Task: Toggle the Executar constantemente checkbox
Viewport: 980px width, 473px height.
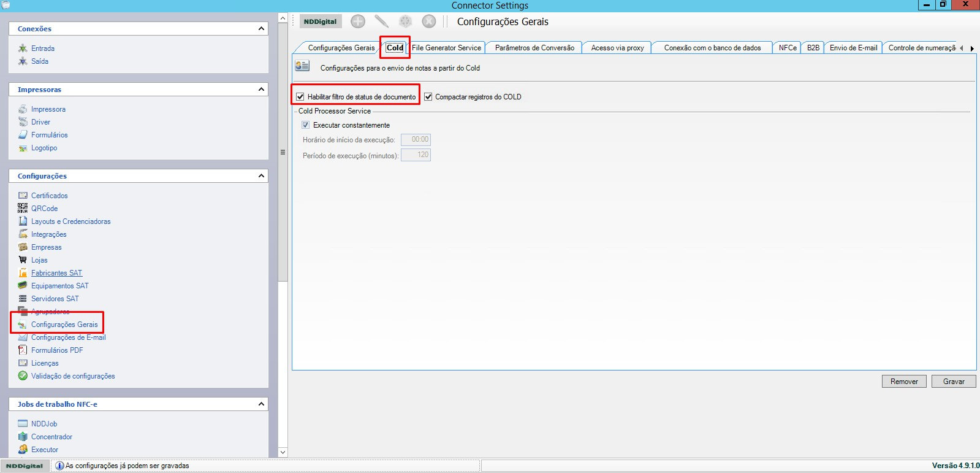Action: click(x=305, y=125)
